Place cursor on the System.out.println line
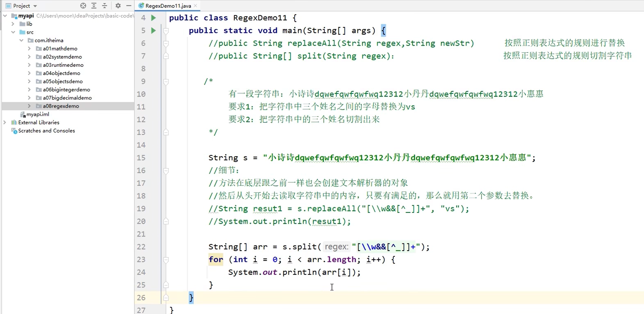 294,272
